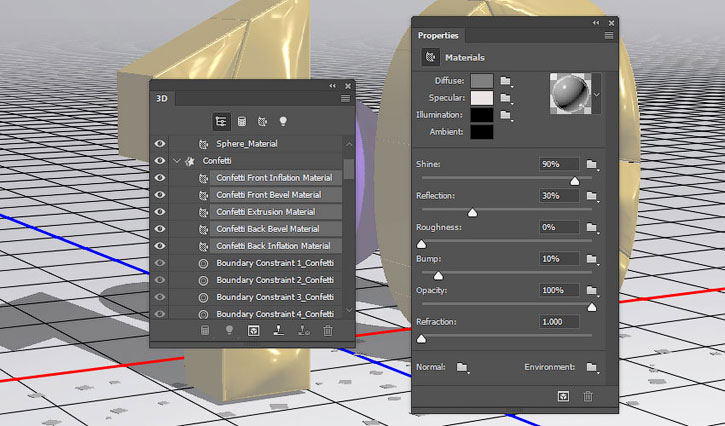Screen dimensions: 725x426
Task: Click the Materials icon in Properties header
Action: (x=430, y=57)
